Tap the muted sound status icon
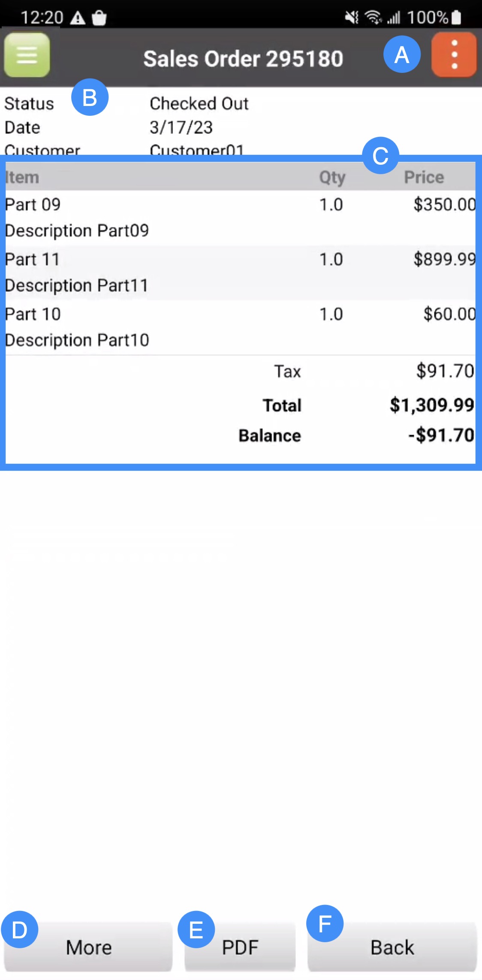The width and height of the screenshot is (482, 980). click(352, 18)
